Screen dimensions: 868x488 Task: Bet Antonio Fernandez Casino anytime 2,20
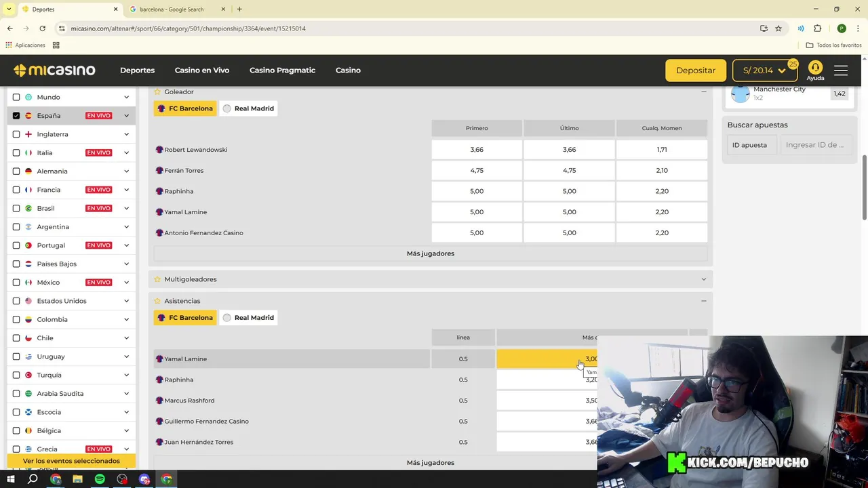pyautogui.click(x=662, y=233)
